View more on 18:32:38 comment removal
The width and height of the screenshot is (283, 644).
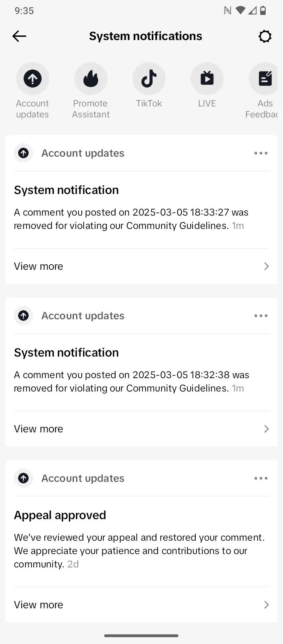pyautogui.click(x=141, y=429)
